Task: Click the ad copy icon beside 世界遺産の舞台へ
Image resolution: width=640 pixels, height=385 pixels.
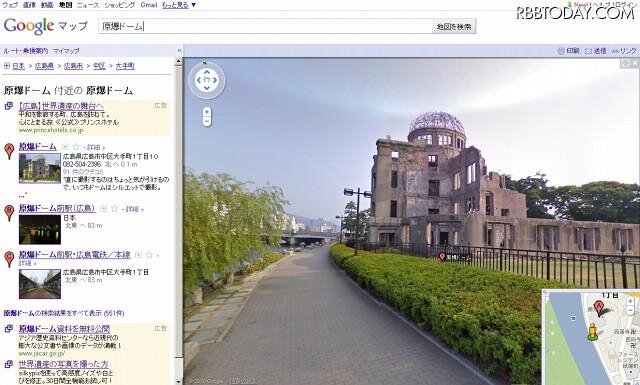Action: point(9,106)
